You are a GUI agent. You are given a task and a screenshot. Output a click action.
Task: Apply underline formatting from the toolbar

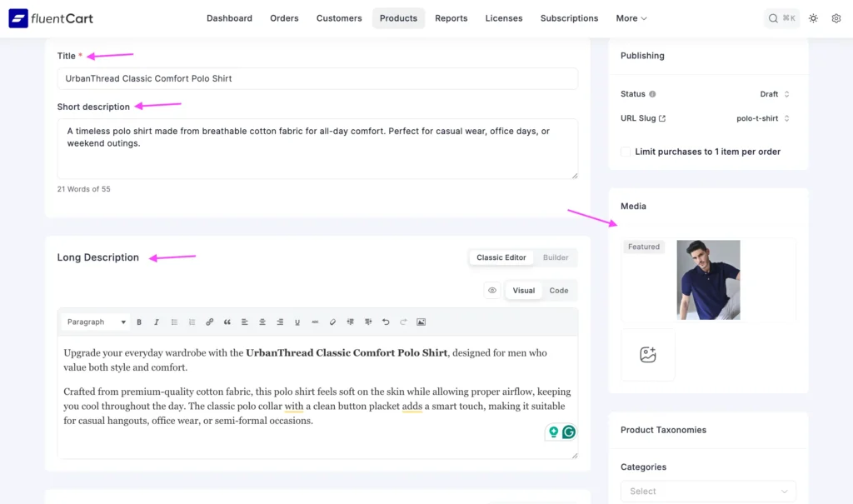click(297, 322)
